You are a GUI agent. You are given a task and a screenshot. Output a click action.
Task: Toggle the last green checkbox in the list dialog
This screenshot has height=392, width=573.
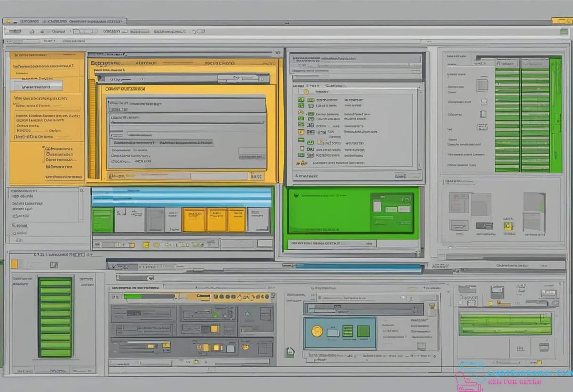[301, 155]
